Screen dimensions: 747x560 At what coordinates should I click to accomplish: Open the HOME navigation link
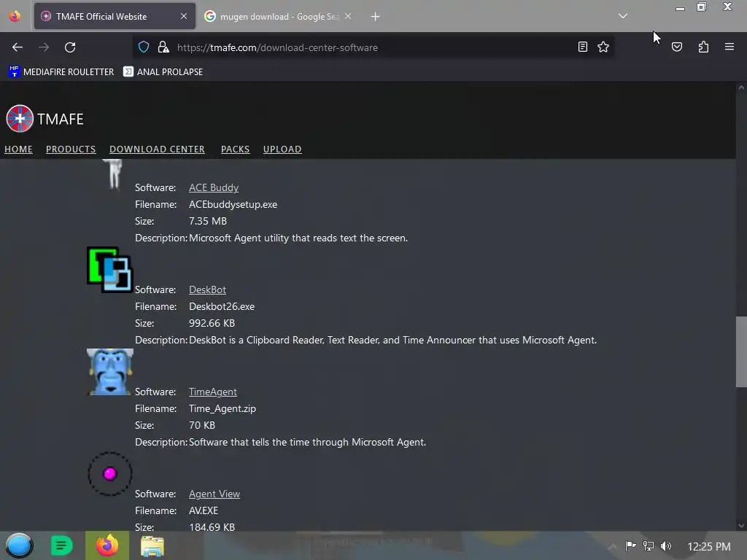[18, 149]
